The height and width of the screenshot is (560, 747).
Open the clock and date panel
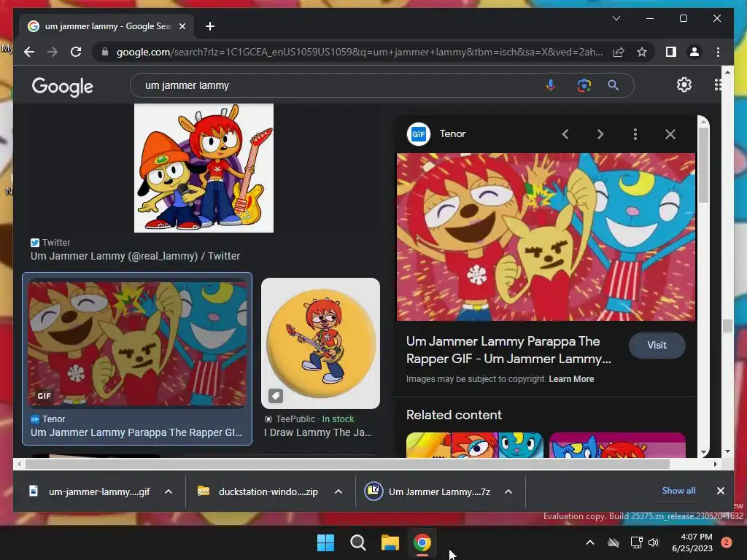click(692, 542)
